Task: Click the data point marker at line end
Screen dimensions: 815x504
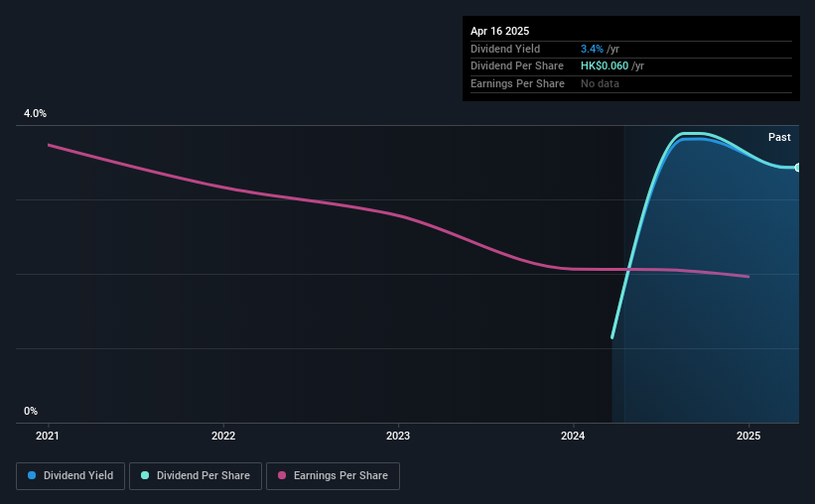Action: pyautogui.click(x=797, y=168)
